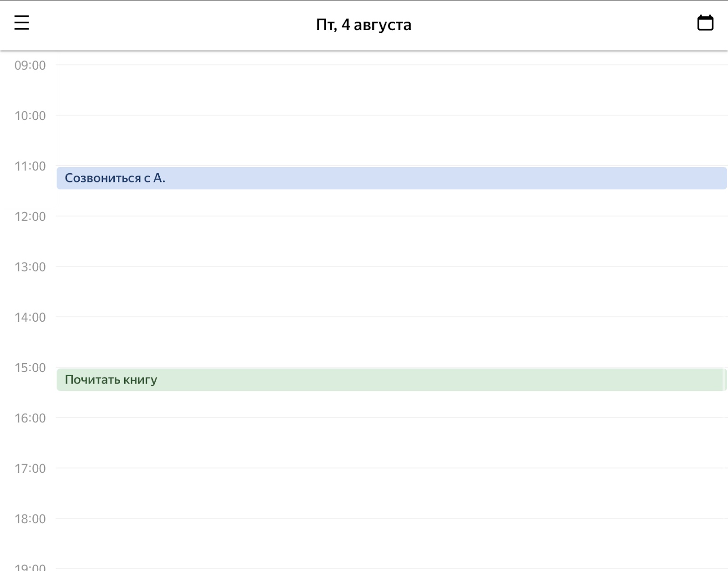
Task: Click the 13:00 time label
Action: pos(30,267)
